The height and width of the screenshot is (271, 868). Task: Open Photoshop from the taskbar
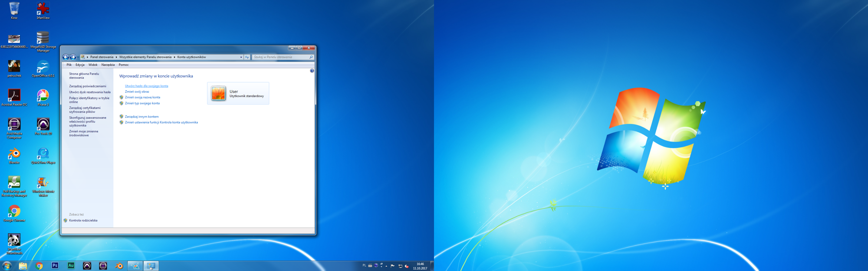click(55, 266)
